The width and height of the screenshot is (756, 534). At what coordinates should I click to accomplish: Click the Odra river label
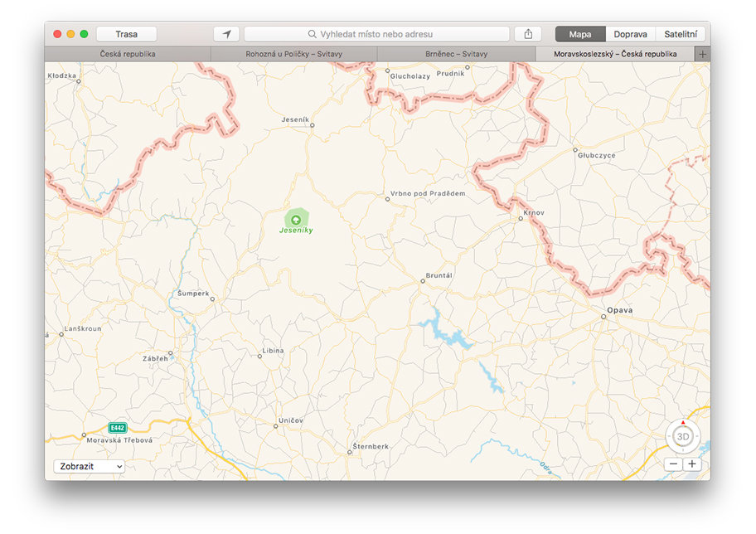click(545, 468)
